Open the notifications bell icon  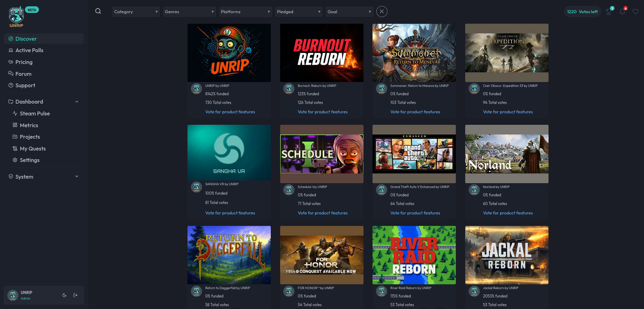pyautogui.click(x=622, y=12)
